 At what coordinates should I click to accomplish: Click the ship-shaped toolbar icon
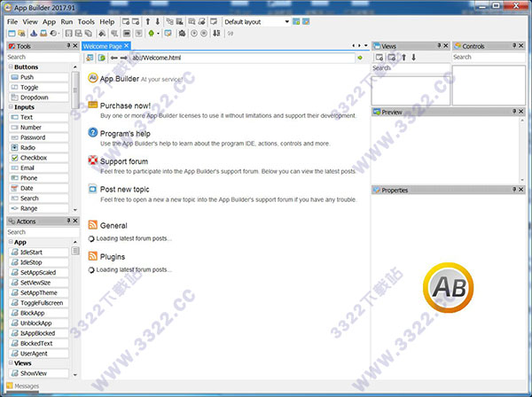pos(34,33)
